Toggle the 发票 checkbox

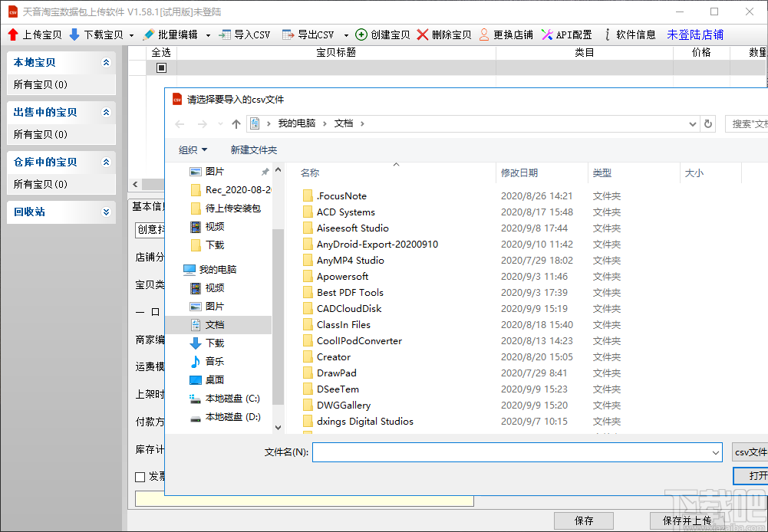(x=140, y=477)
